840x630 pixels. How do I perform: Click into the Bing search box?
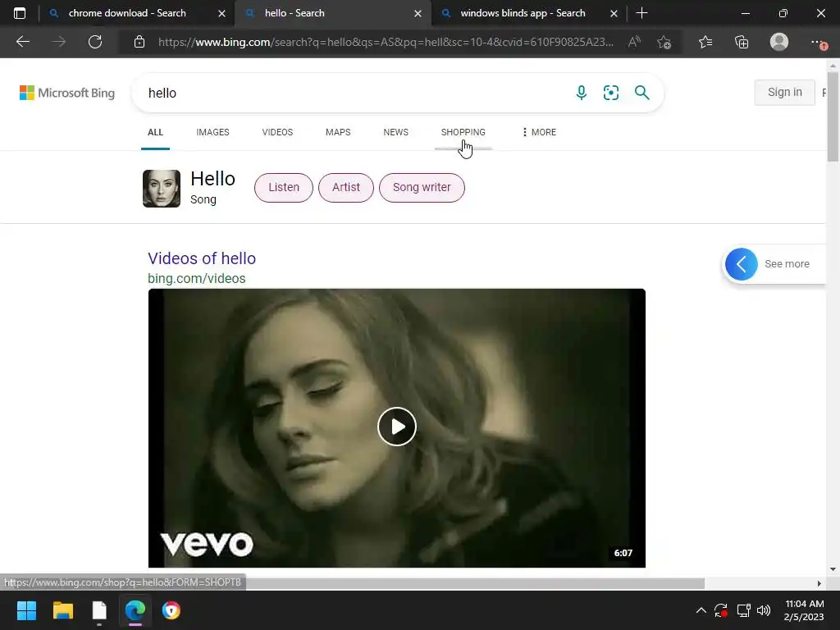click(x=354, y=93)
